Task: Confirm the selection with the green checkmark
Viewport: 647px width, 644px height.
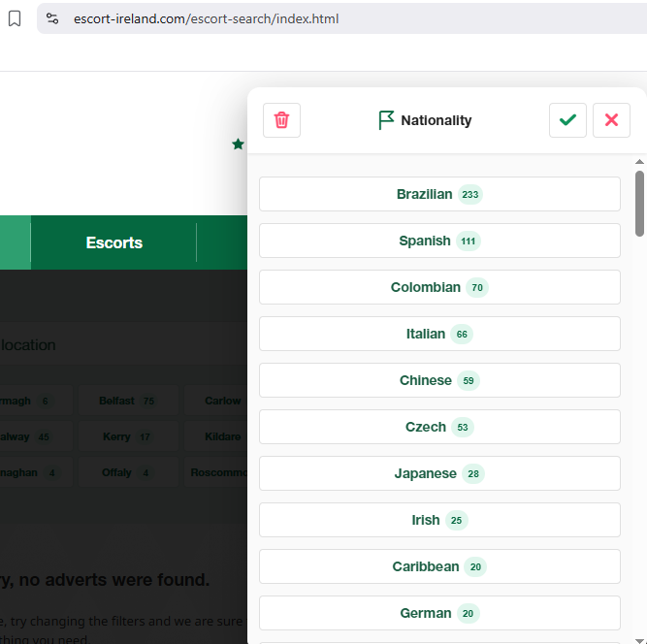Action: [x=567, y=120]
